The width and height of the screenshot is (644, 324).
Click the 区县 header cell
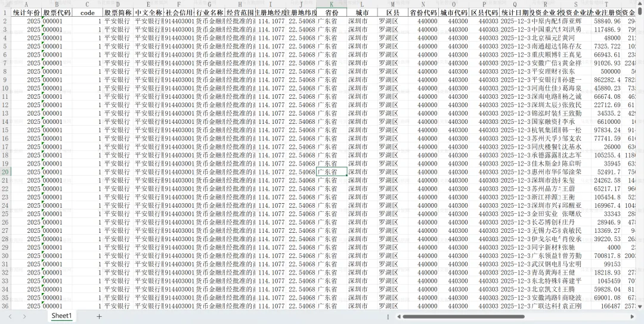(x=393, y=13)
